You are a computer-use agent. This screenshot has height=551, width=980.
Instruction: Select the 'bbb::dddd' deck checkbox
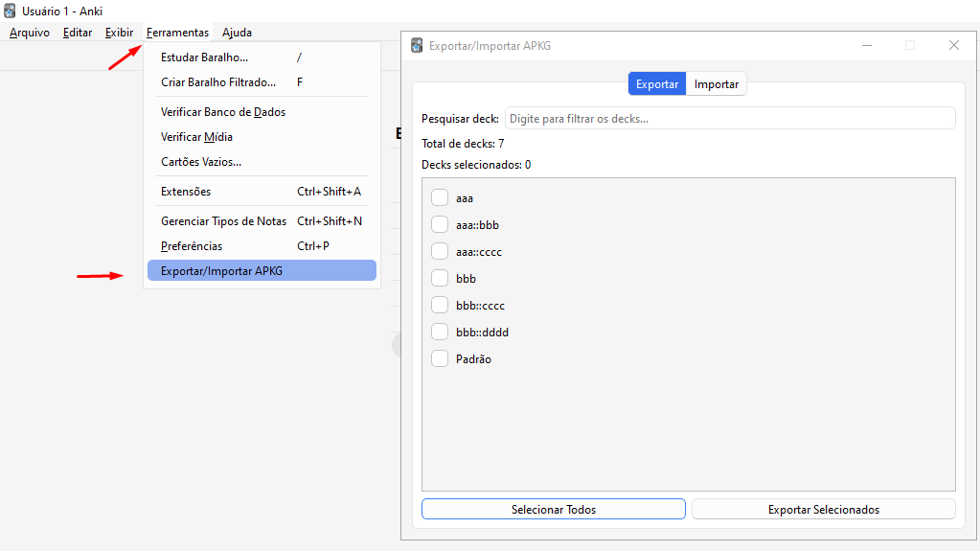pyautogui.click(x=440, y=333)
